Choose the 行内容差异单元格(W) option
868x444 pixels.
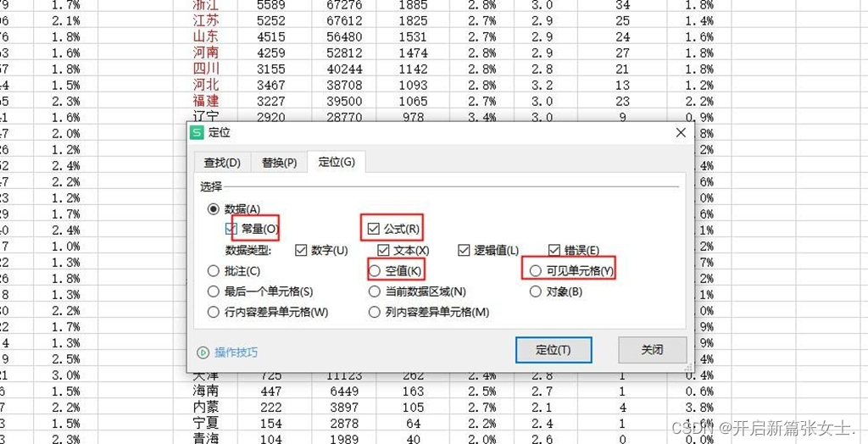pos(213,312)
